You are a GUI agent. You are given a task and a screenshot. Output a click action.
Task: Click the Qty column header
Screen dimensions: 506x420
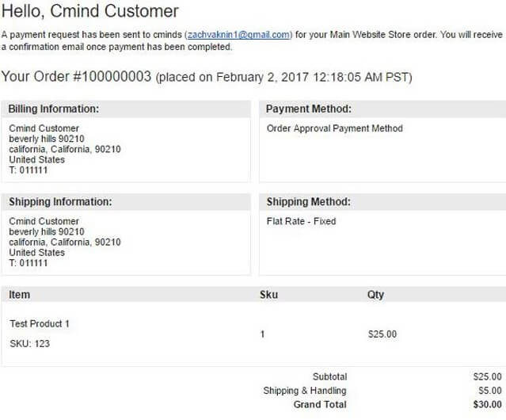click(x=376, y=294)
